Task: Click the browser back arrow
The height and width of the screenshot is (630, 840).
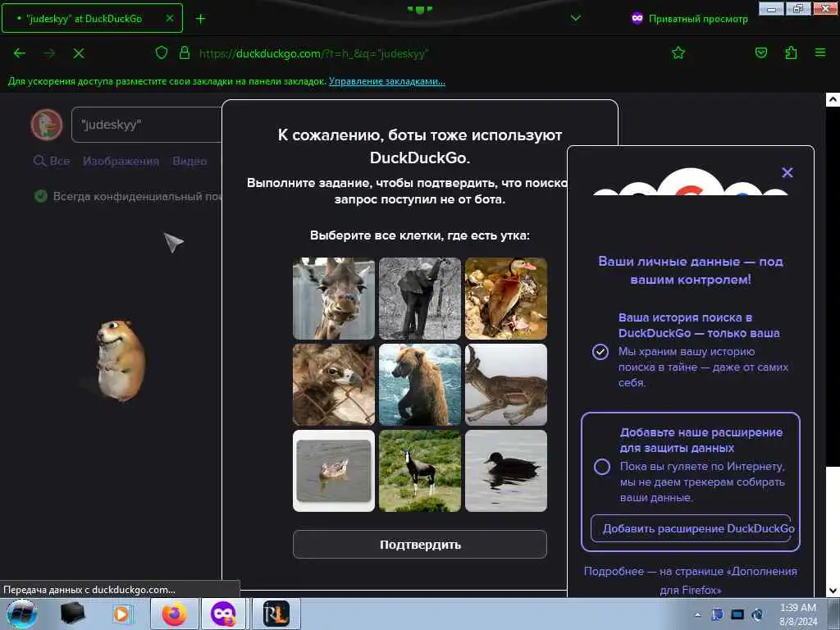Action: [20, 53]
